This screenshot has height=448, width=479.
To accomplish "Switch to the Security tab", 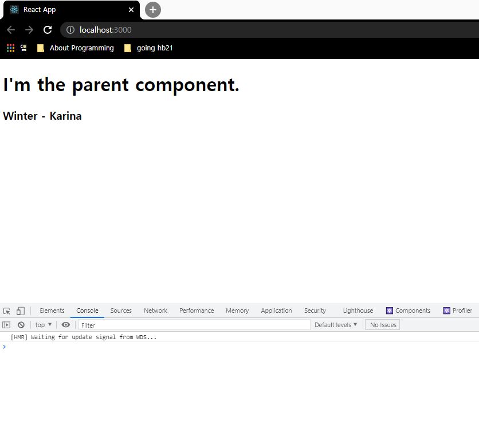I will (x=315, y=311).
